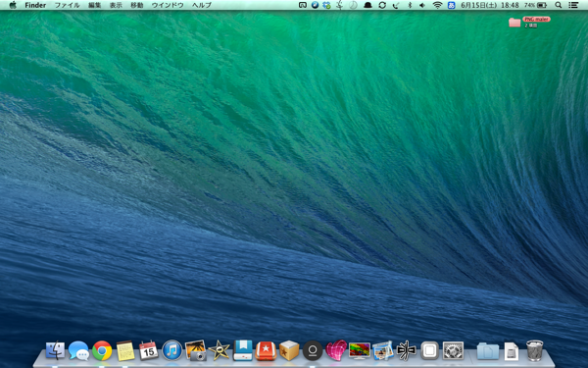The height and width of the screenshot is (368, 588).
Task: Open Notification Center from menu bar
Action: click(x=573, y=5)
